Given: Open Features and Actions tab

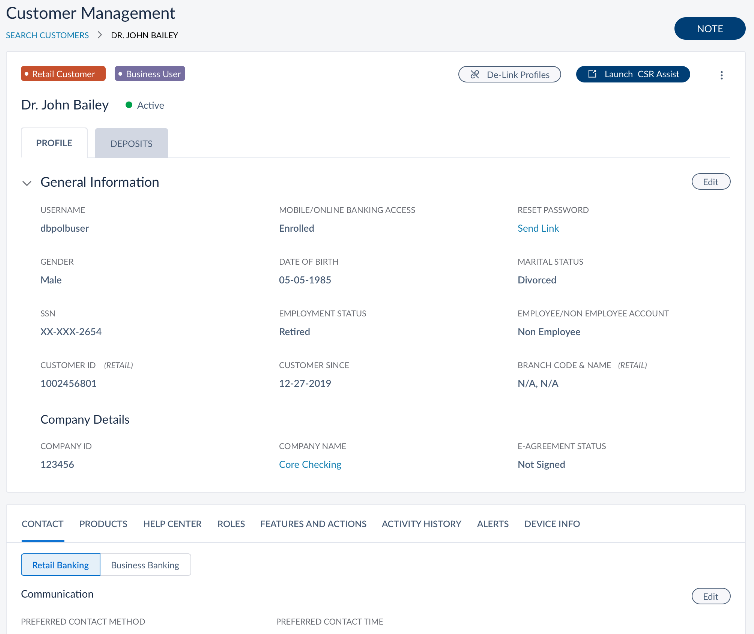Looking at the screenshot, I should click(313, 524).
